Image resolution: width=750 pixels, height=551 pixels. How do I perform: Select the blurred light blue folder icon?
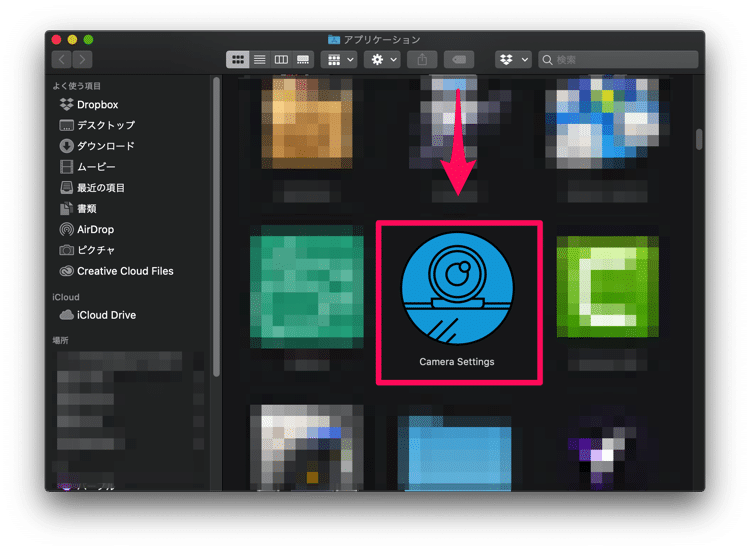pos(457,453)
